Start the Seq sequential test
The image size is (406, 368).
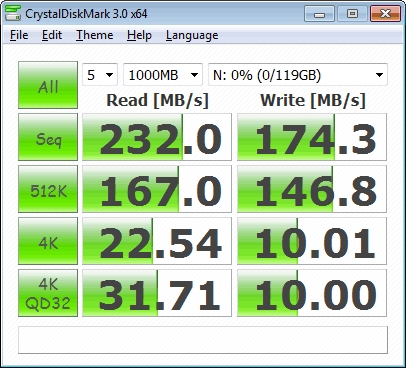[48, 137]
